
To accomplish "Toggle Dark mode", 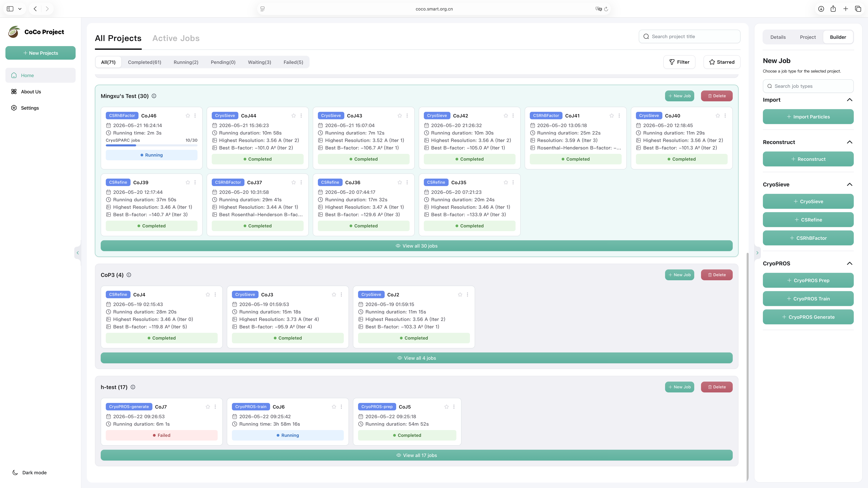I will (30, 473).
